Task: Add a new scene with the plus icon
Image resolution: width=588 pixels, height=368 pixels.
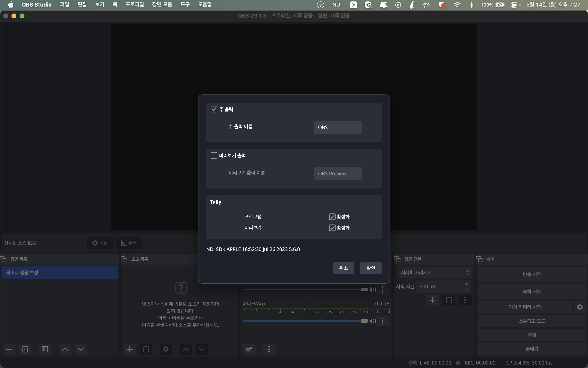Action: (9, 349)
